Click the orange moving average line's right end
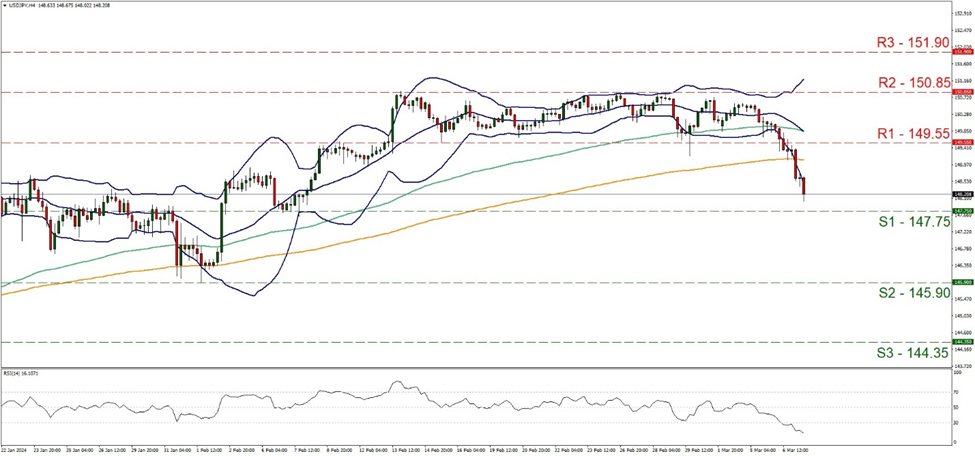Screen dimensions: 975x456 point(803,159)
